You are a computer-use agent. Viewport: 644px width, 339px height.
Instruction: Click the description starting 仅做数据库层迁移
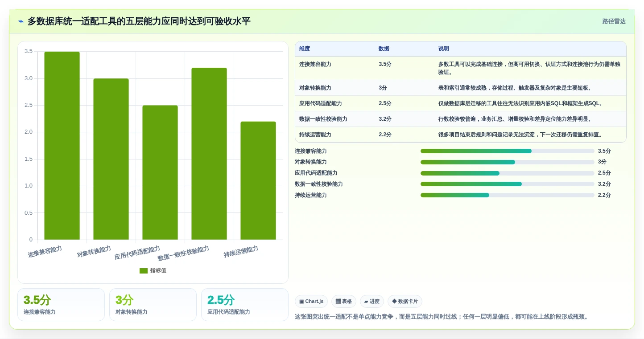(x=520, y=103)
